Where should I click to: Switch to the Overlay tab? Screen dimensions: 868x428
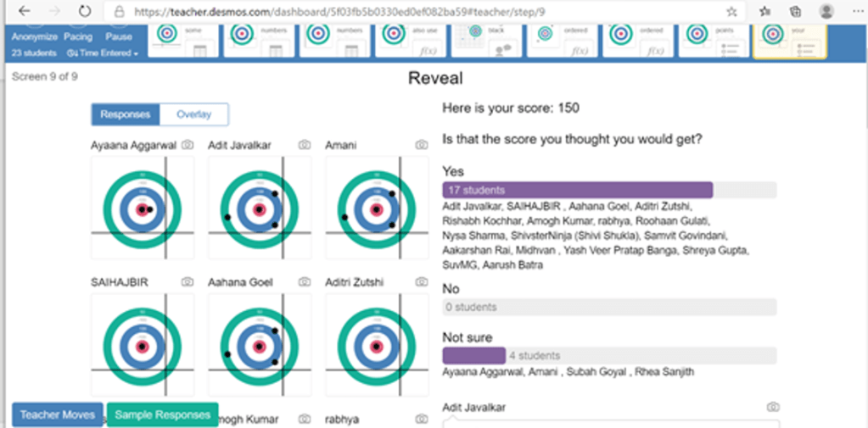(193, 114)
